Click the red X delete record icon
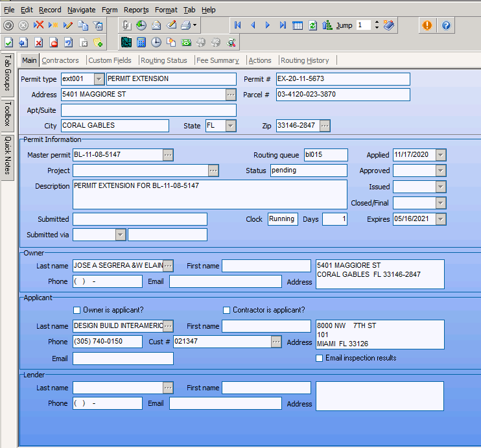This screenshot has height=448, width=481. 39,25
